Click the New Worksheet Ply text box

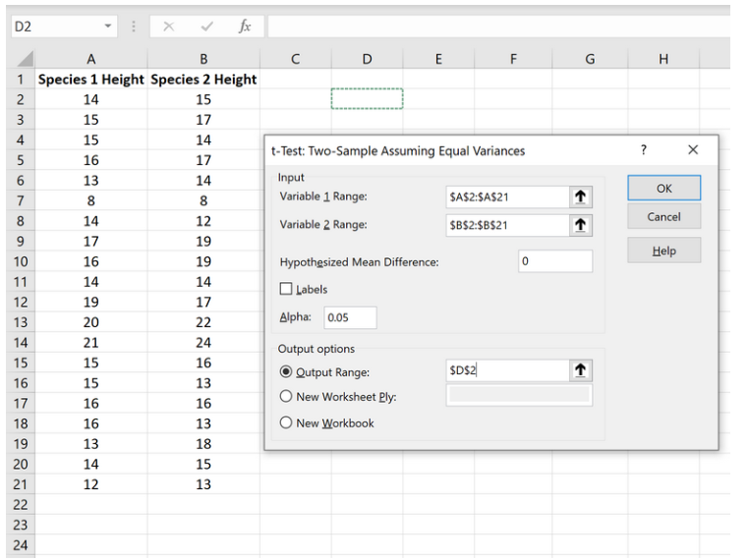point(519,395)
